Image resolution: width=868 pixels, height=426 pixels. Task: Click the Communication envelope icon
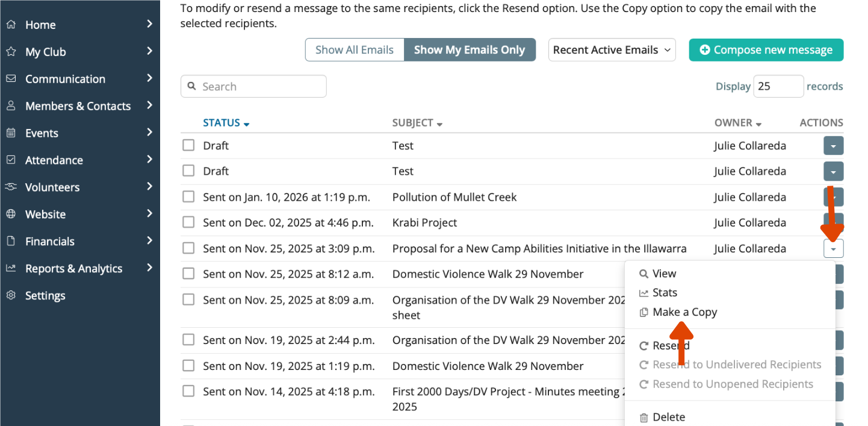[10, 79]
